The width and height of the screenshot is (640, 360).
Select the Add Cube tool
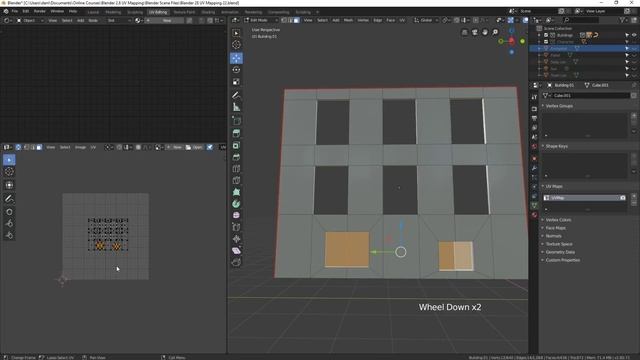click(236, 121)
